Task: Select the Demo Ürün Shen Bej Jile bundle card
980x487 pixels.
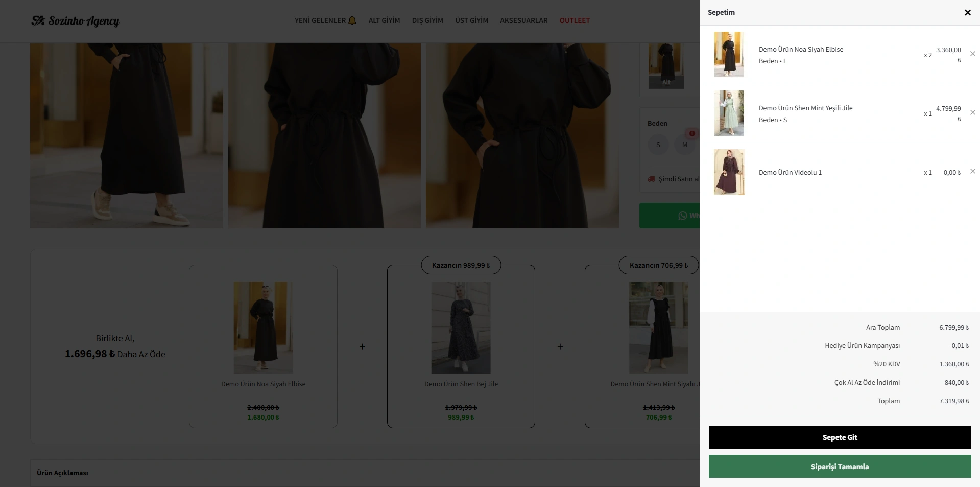Action: [461, 346]
